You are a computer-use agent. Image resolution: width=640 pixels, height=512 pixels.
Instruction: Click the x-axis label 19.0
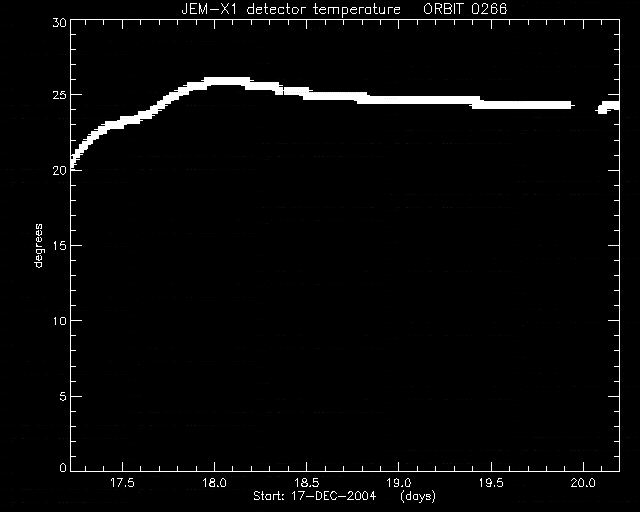coord(399,483)
